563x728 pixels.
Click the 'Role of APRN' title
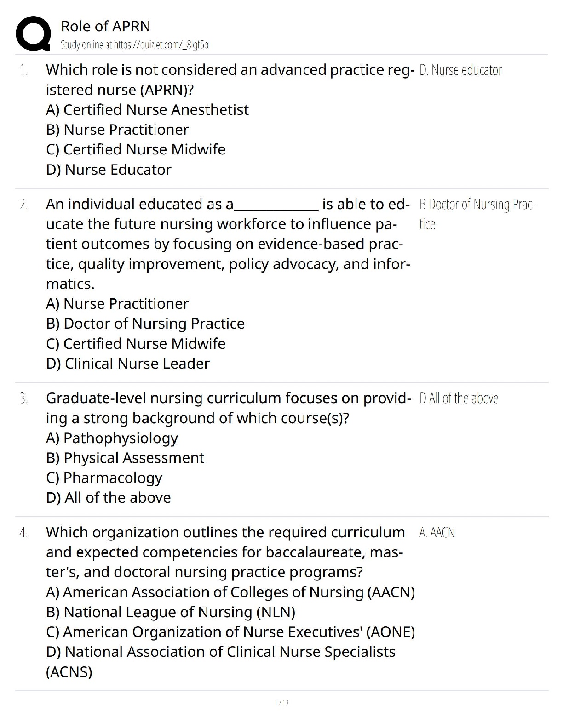[105, 26]
